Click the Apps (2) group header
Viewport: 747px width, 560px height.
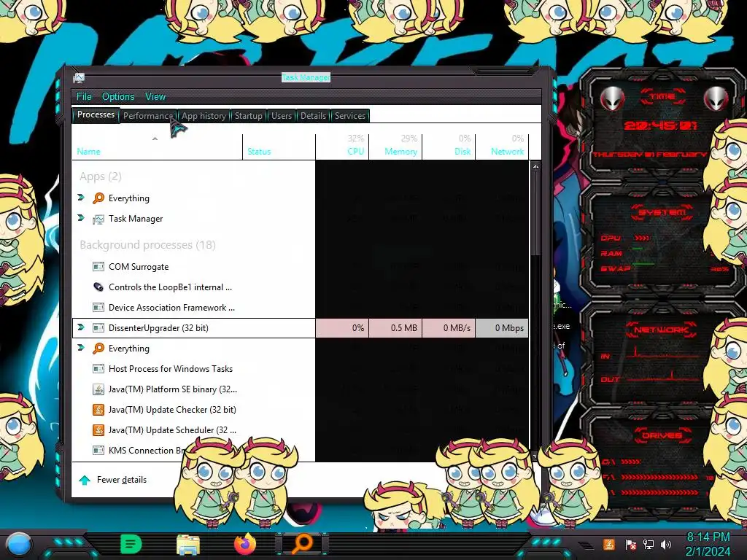101,176
